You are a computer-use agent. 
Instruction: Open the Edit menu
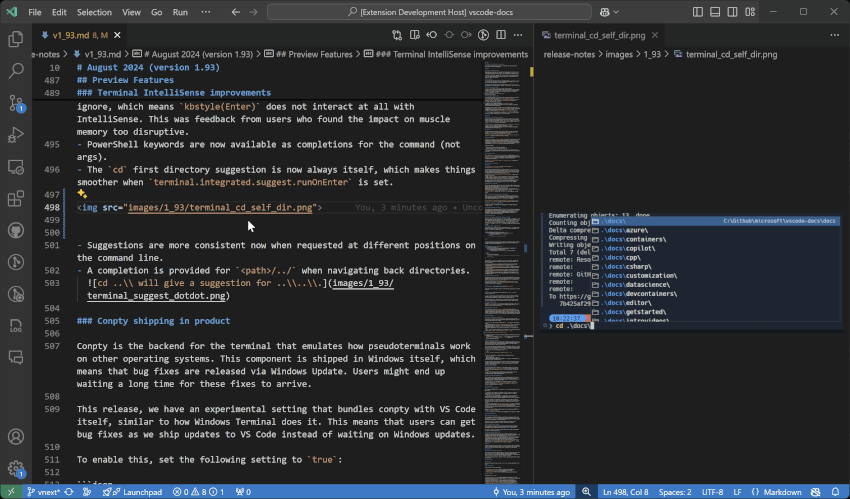(x=59, y=12)
